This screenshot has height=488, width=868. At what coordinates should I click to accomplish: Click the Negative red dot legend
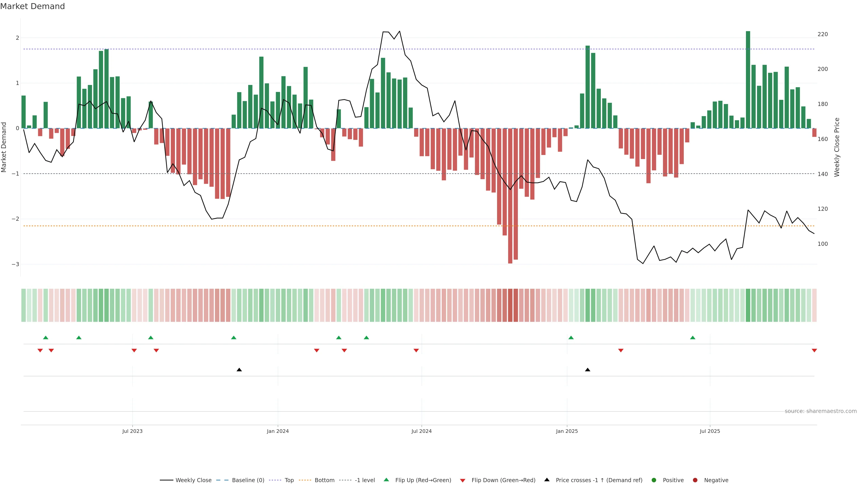click(x=695, y=480)
